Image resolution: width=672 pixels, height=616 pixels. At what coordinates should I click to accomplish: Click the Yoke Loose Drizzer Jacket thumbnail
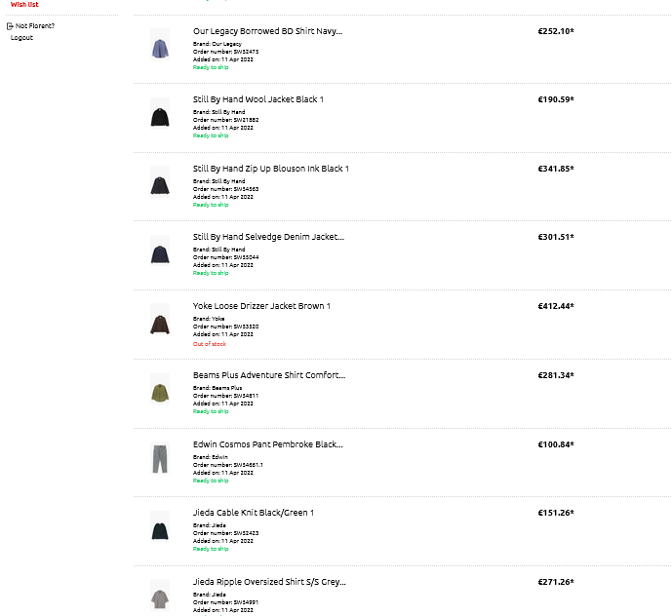[160, 323]
